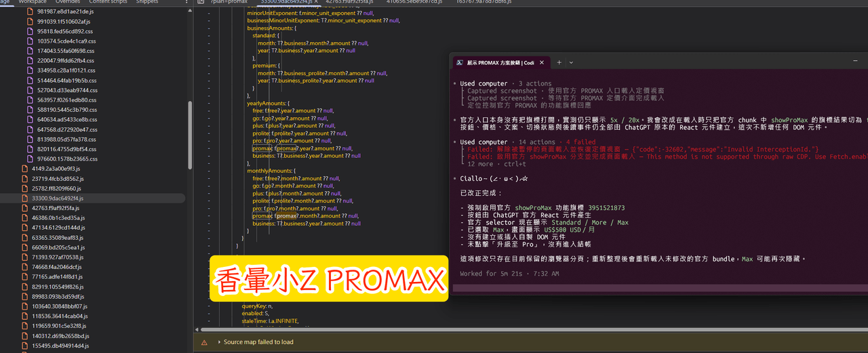Click the file icon beside 155495.db494914d4.js
868x353 pixels.
click(x=24, y=346)
